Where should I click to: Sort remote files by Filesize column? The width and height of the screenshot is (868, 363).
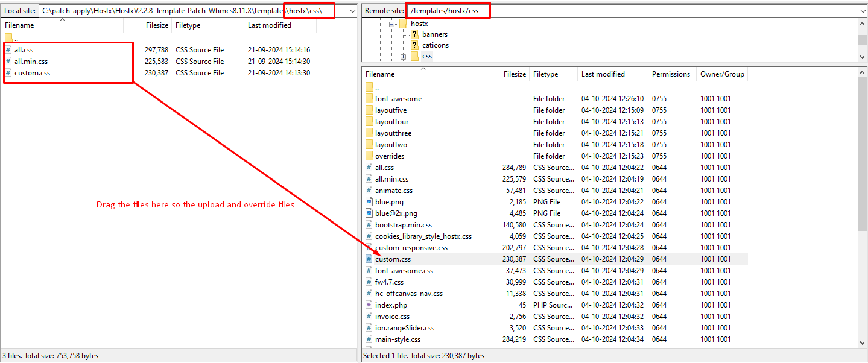pyautogui.click(x=515, y=74)
